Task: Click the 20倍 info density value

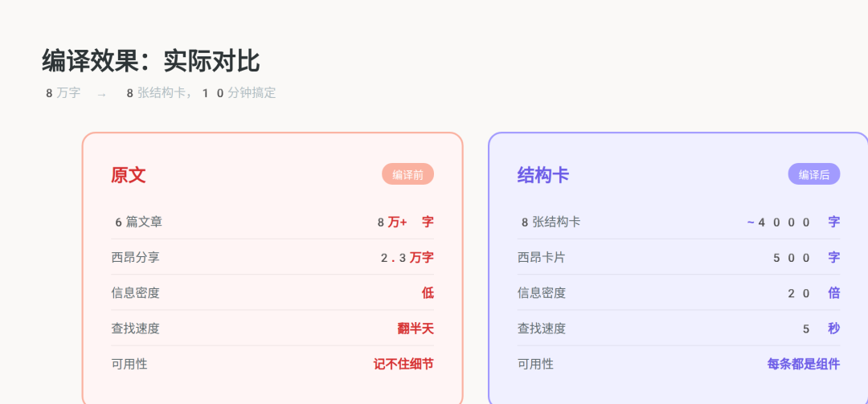Action: pyautogui.click(x=813, y=293)
